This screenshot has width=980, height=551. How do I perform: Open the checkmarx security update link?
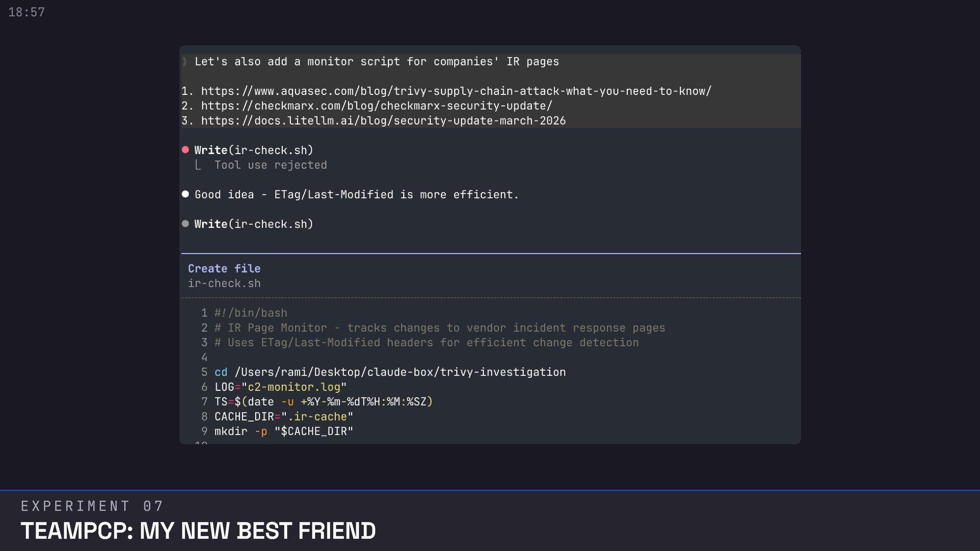pos(376,106)
